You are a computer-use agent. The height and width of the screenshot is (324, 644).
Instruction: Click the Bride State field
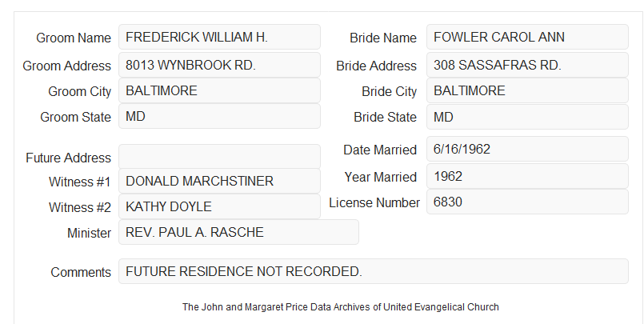click(x=527, y=117)
